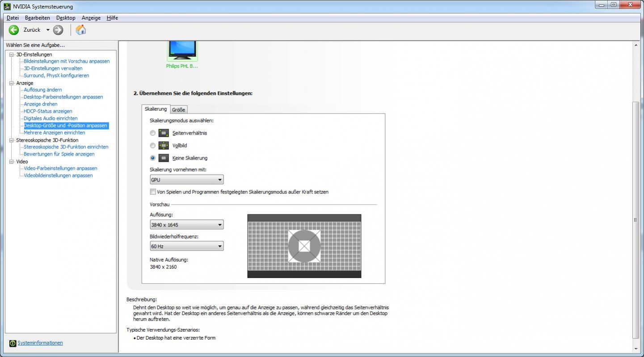Open HDCP-Status anzeigen
This screenshot has height=357, width=644.
pos(48,111)
